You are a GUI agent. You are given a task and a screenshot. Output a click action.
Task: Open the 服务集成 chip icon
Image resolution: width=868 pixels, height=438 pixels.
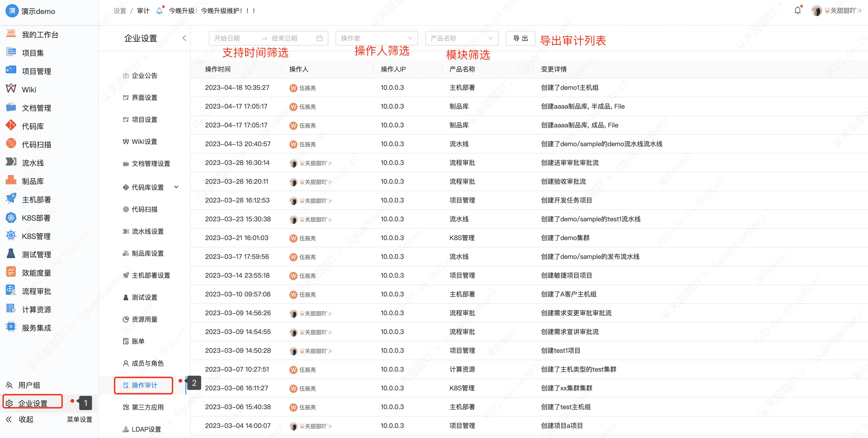pos(11,327)
